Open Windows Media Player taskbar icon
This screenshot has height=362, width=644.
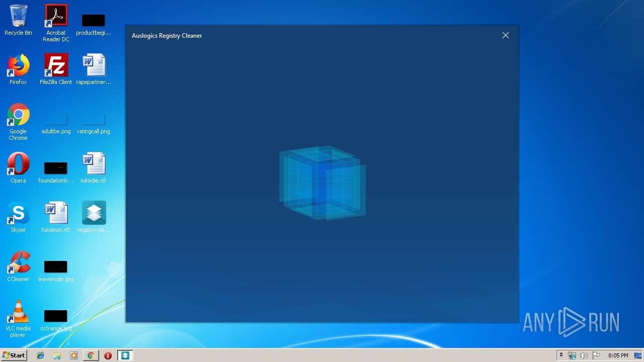[x=74, y=355]
